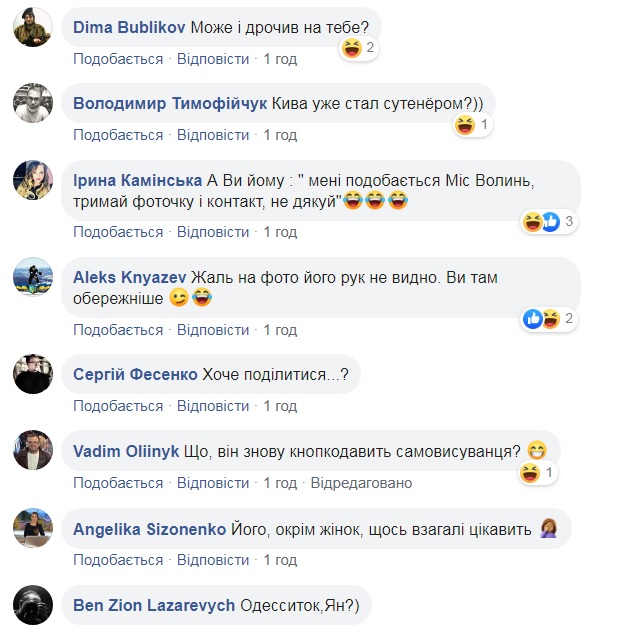Show like and laugh reactions on Aleks Knyazev's comment

pos(549,319)
